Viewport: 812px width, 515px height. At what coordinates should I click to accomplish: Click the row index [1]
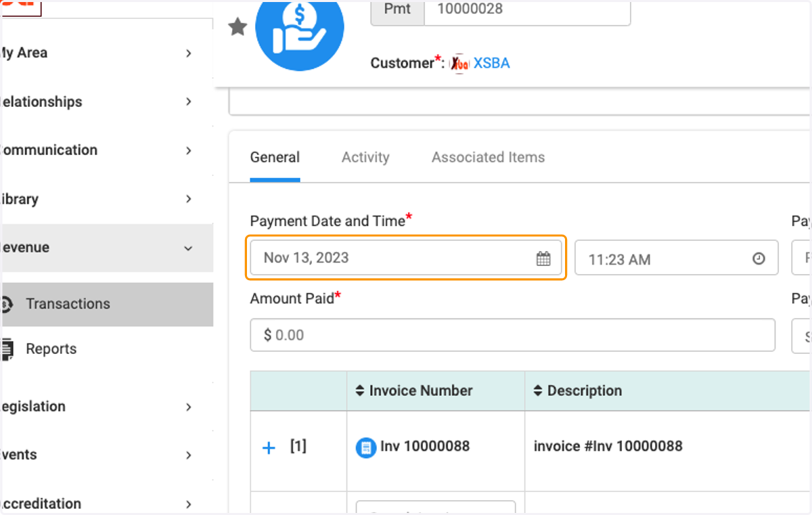[x=298, y=446]
